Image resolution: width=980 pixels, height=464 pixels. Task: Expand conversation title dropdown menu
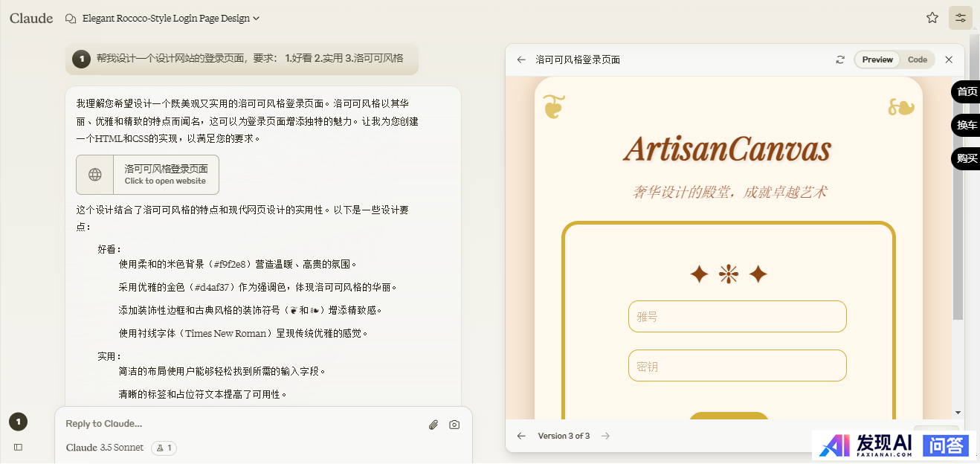coord(257,19)
